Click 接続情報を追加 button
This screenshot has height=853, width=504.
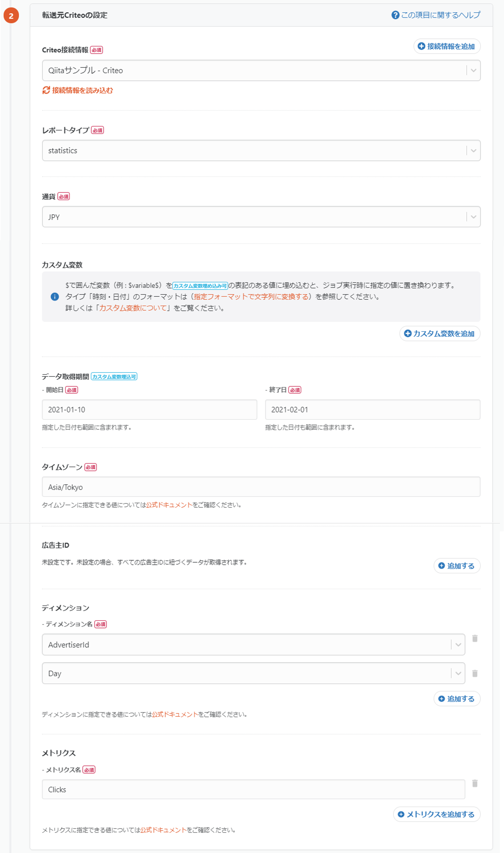click(x=446, y=46)
